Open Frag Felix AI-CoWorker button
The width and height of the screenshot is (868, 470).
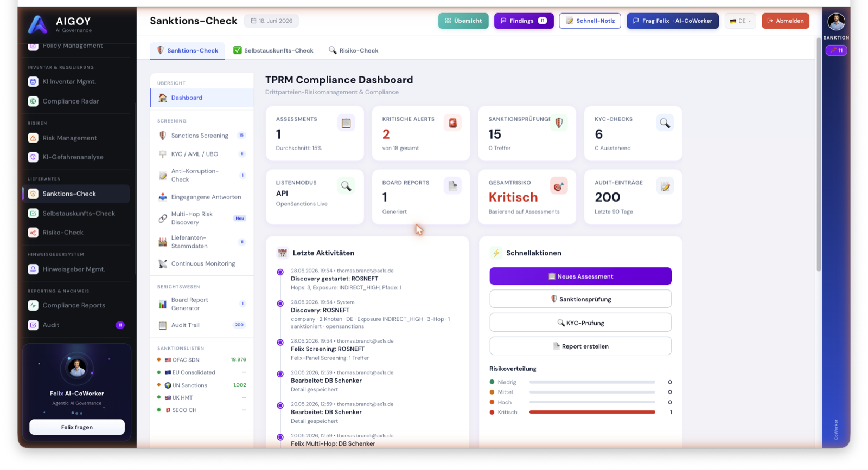point(673,21)
